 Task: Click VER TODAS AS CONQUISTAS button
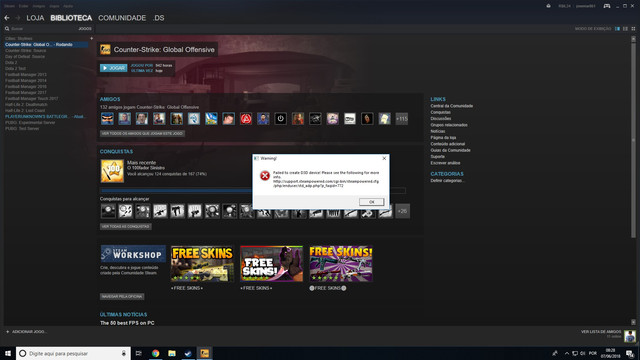pos(126,227)
